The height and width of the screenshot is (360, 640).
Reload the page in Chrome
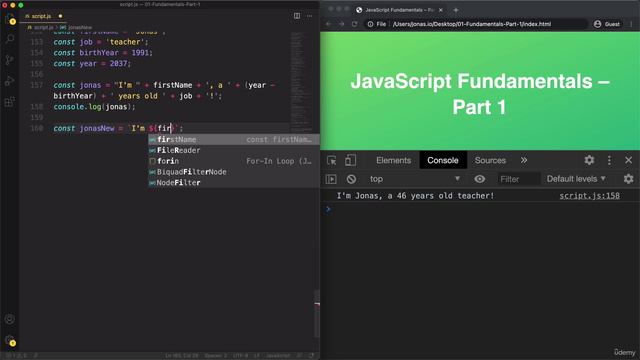pos(354,24)
